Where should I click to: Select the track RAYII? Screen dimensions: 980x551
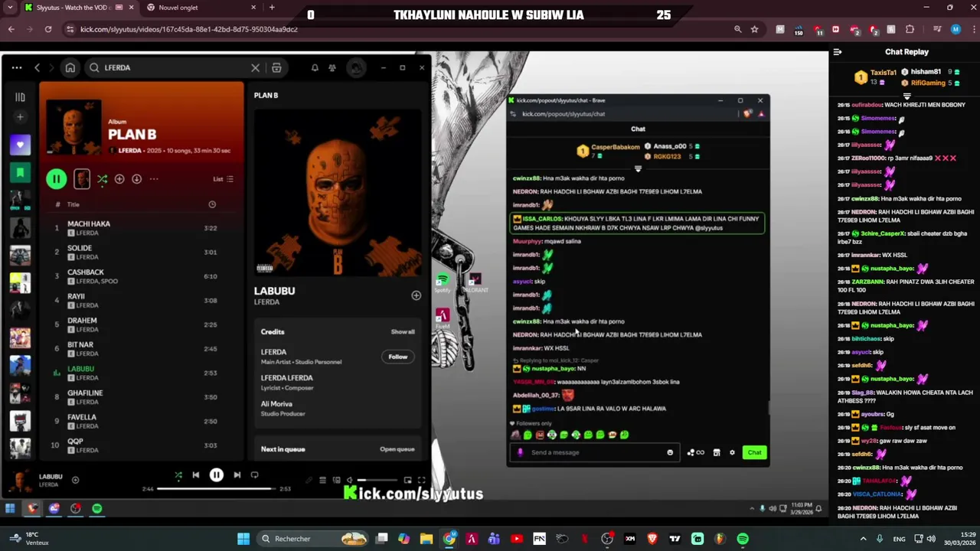(x=142, y=300)
